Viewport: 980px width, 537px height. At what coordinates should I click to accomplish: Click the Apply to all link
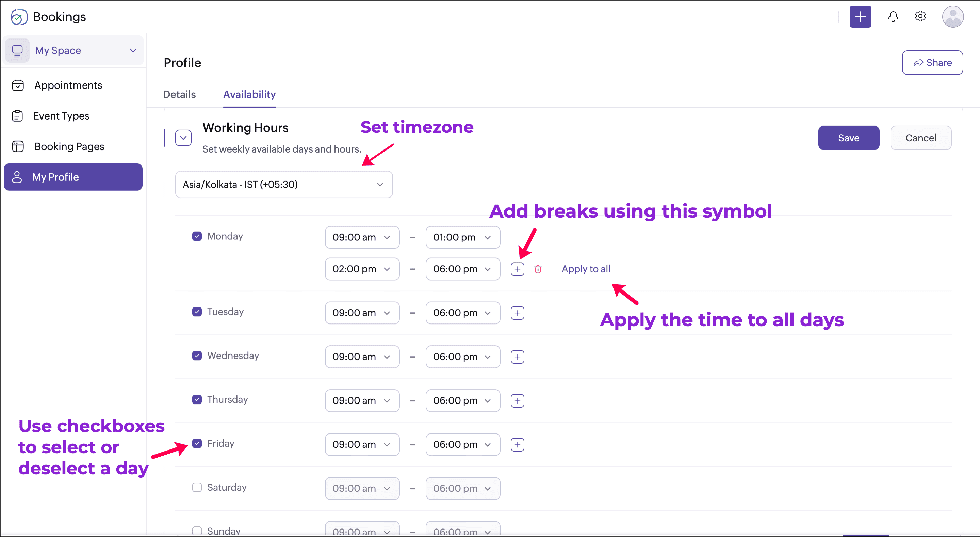(586, 269)
